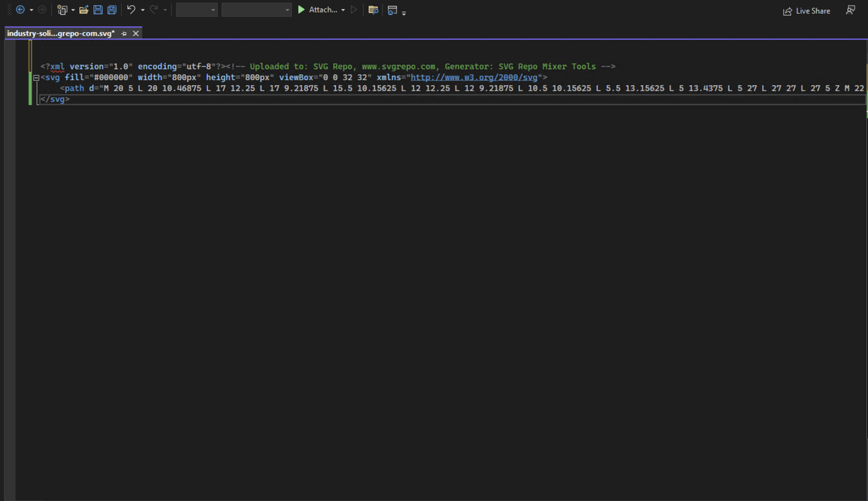This screenshot has width=868, height=501.
Task: Expand the undo history dropdown arrow
Action: pos(143,10)
